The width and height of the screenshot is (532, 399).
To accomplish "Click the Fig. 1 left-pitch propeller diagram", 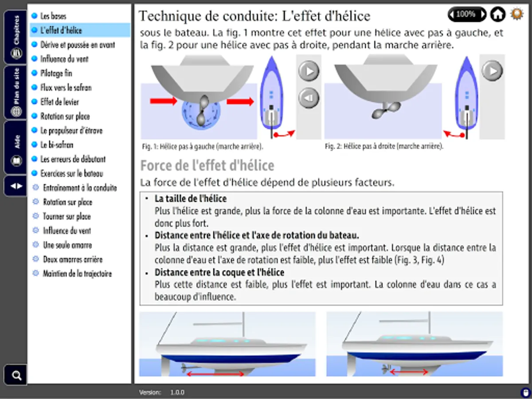I will (x=199, y=98).
